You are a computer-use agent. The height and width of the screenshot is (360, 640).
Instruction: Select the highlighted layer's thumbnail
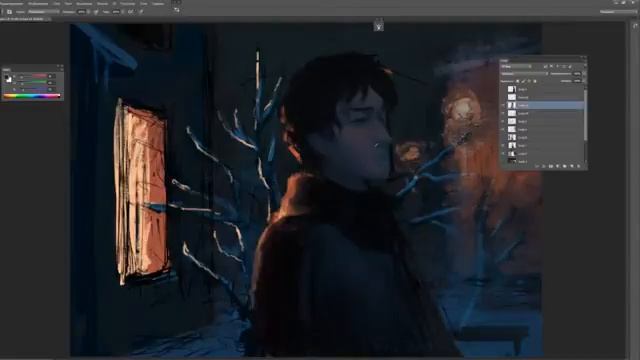point(512,105)
